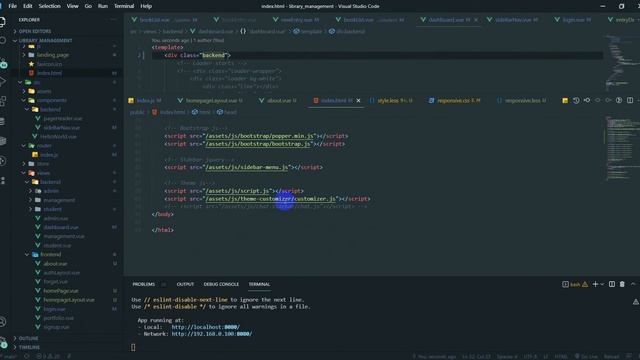640x360 pixels.
Task: Switch to the sidebarNav.vue tab in upper group
Action: point(513,20)
